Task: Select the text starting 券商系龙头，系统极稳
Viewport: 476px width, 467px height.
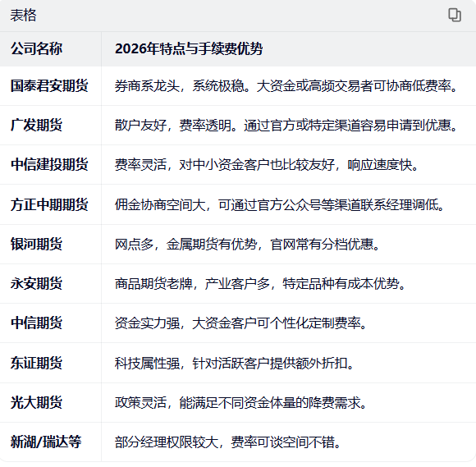Action: (286, 86)
